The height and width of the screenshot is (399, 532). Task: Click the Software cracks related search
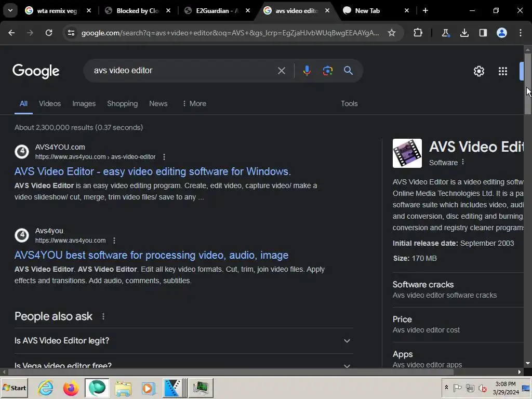coord(458,289)
